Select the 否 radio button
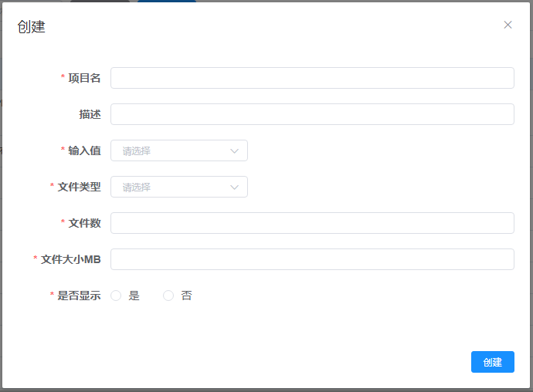The image size is (533, 392). (x=168, y=296)
